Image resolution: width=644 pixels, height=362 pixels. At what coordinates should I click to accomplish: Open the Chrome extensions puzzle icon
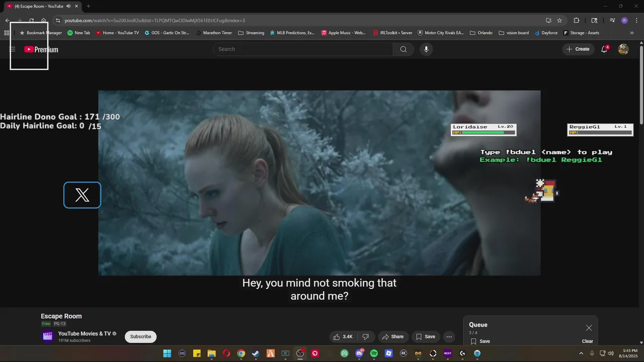coord(577,21)
